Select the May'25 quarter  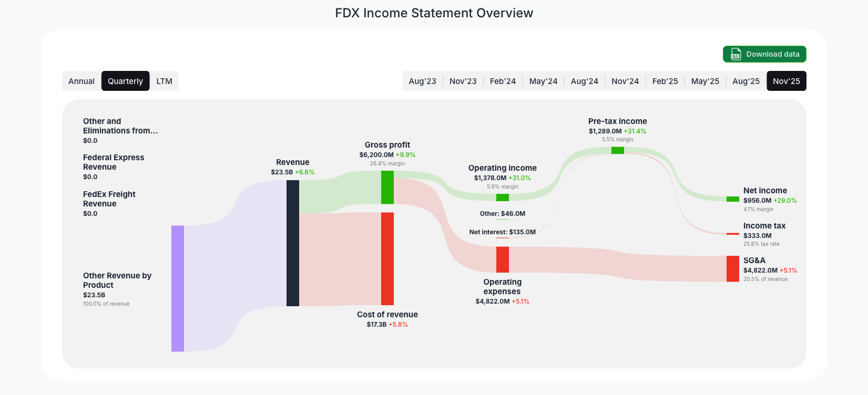(x=705, y=81)
